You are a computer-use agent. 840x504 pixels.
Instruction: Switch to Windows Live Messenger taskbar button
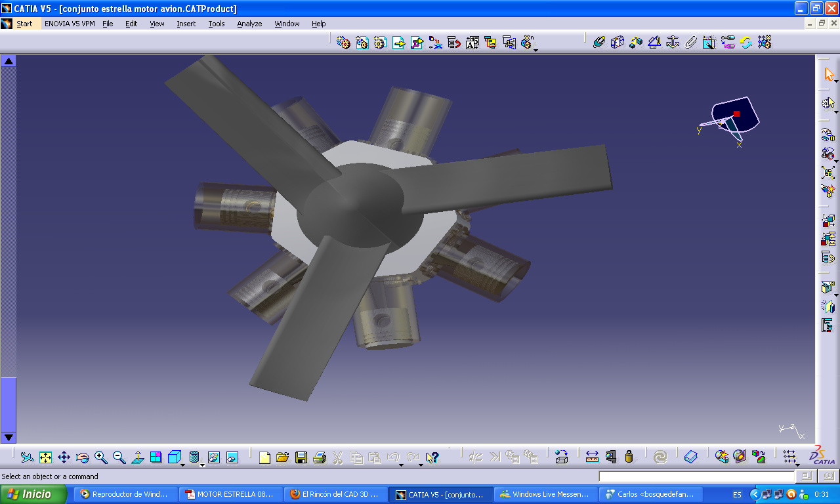click(546, 495)
